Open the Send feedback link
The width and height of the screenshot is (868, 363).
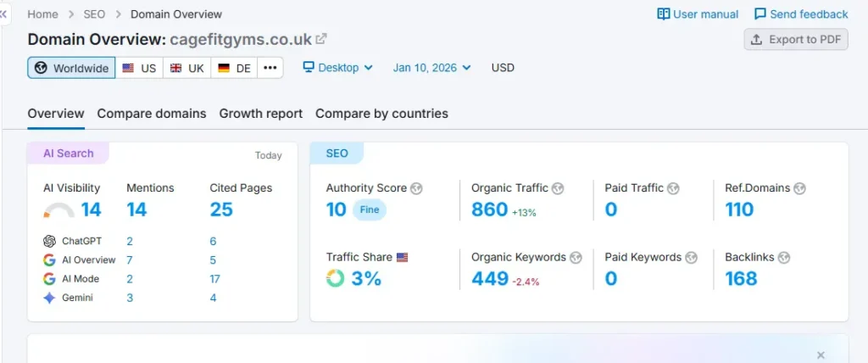(x=801, y=14)
